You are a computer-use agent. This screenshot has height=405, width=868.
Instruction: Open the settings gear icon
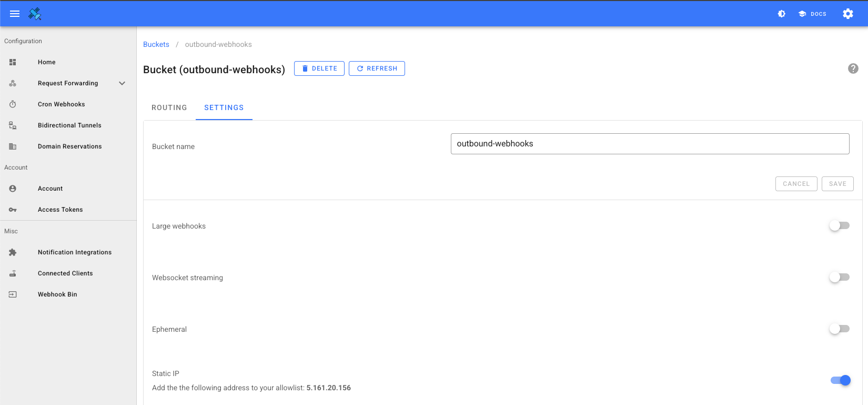(x=847, y=14)
